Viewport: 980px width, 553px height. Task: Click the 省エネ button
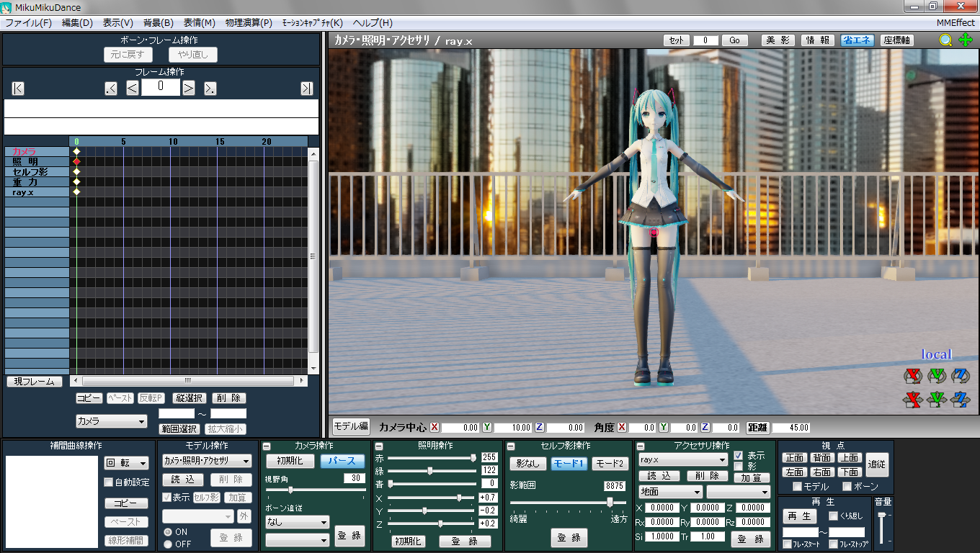pyautogui.click(x=857, y=40)
